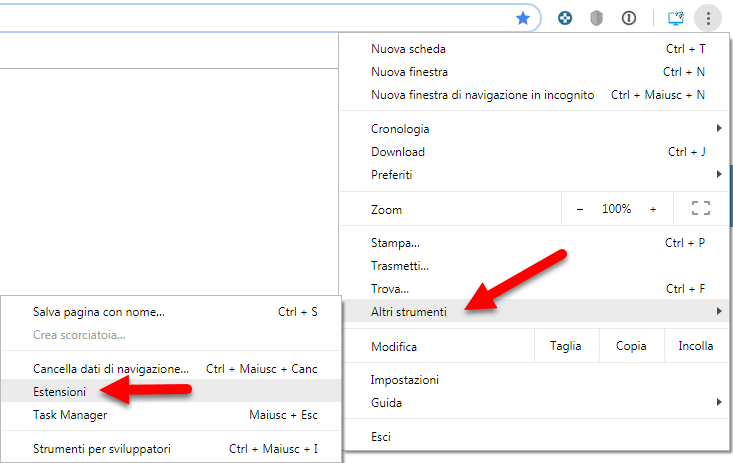
Task: Click the blue circular cross extension icon
Action: click(565, 18)
